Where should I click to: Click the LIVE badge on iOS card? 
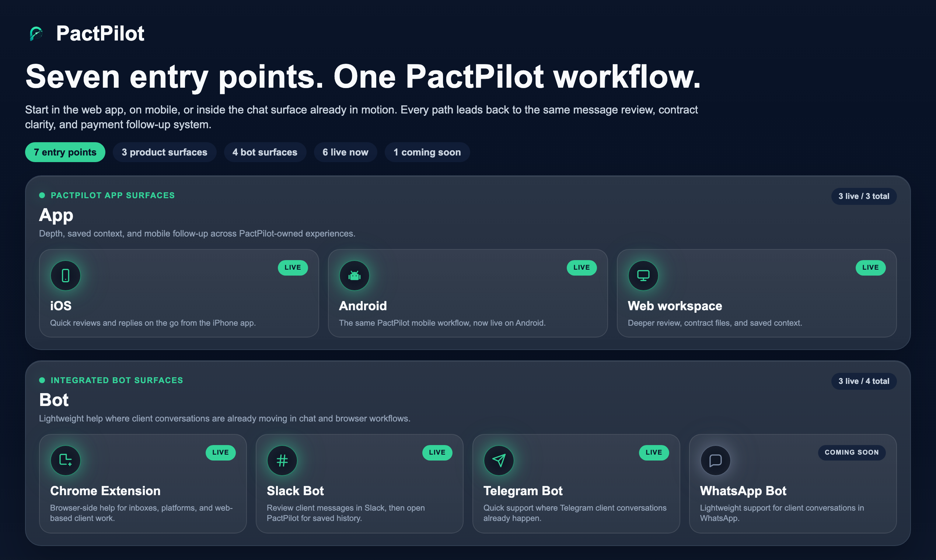pyautogui.click(x=293, y=267)
